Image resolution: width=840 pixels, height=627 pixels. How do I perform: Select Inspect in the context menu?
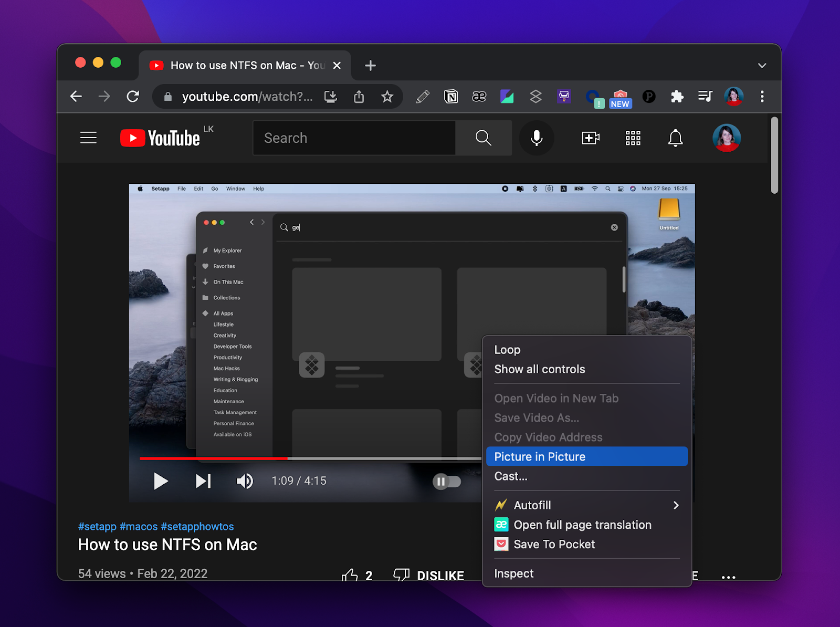pos(587,573)
